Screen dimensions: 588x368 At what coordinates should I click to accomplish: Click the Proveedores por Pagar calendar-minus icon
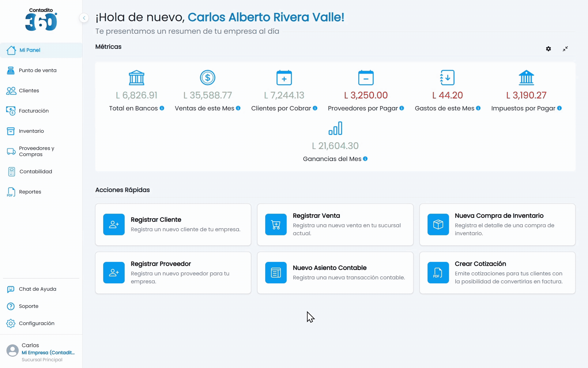366,78
